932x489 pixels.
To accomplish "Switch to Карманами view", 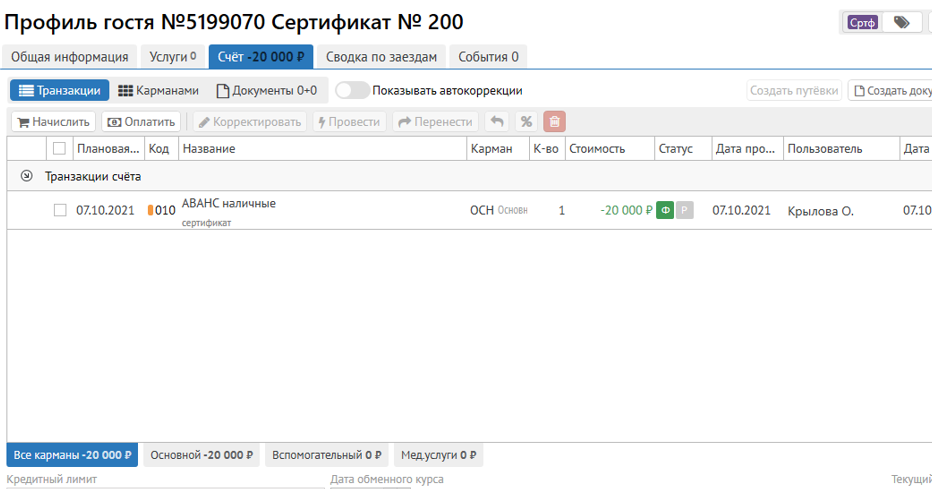I will coord(158,91).
